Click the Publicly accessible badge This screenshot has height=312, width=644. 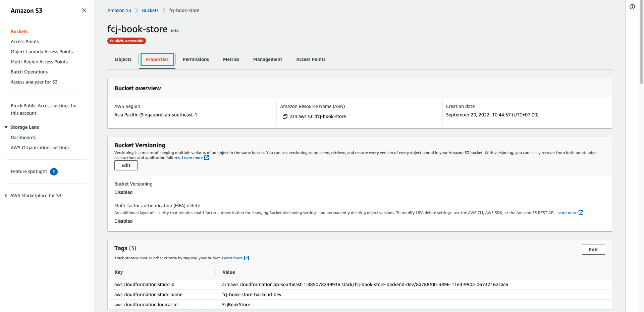126,41
